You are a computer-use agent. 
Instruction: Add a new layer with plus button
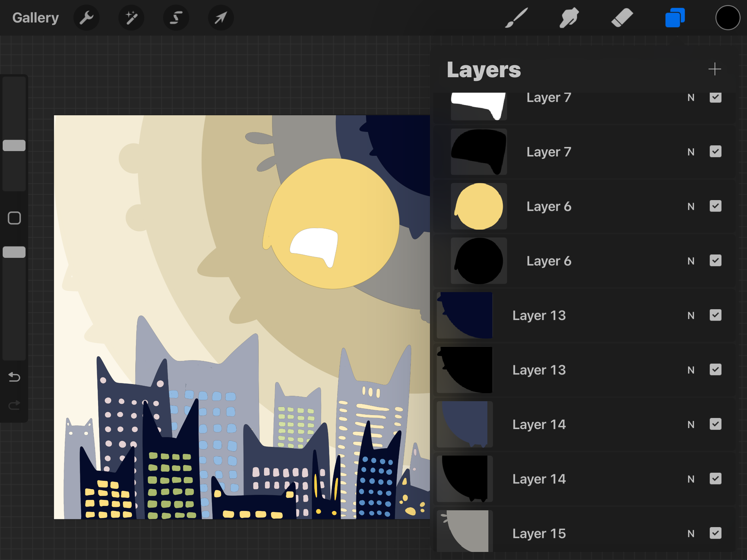pos(714,69)
